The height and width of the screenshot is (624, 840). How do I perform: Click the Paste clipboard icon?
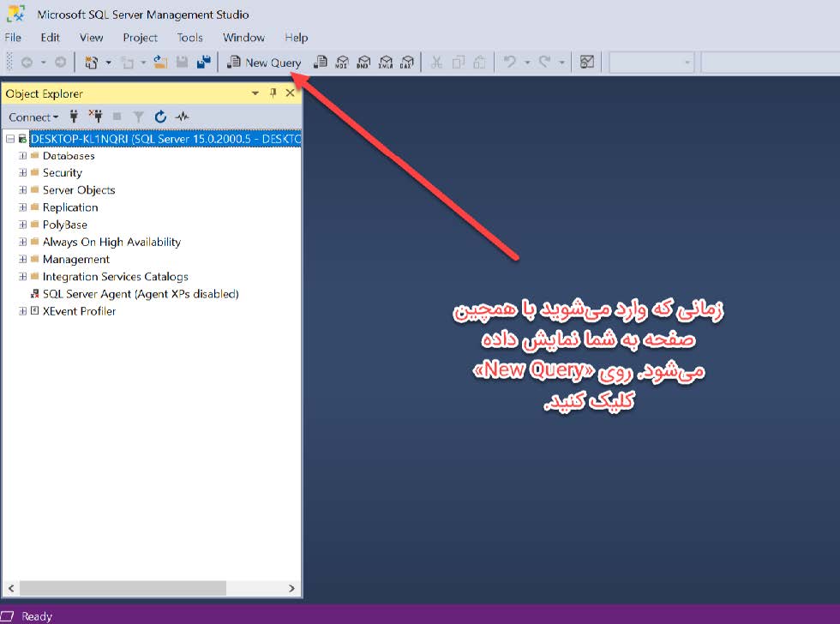(x=479, y=63)
